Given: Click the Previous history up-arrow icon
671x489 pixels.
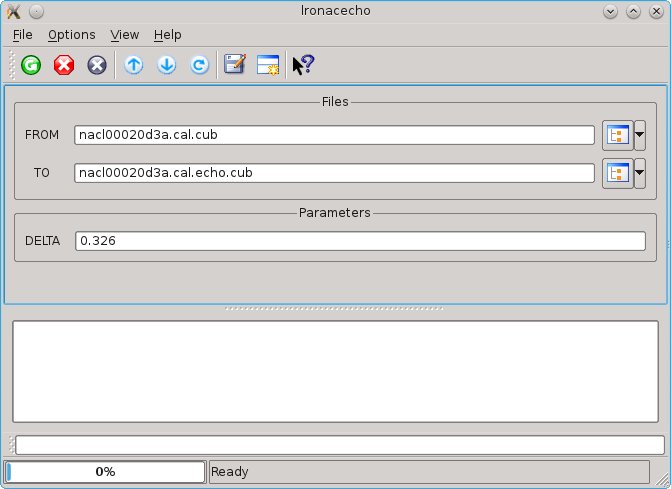Looking at the screenshot, I should 134,65.
